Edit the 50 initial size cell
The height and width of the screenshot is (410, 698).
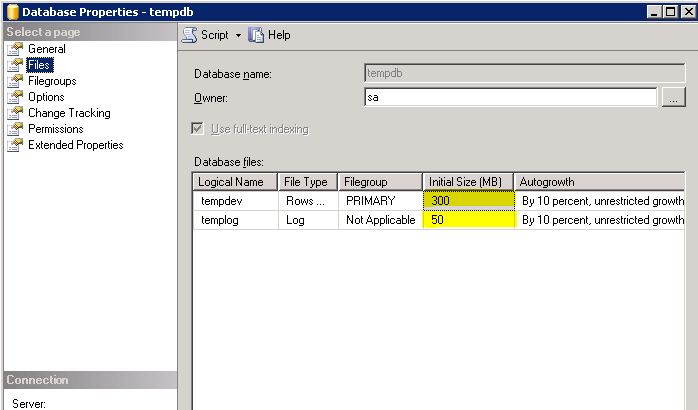[x=469, y=220]
